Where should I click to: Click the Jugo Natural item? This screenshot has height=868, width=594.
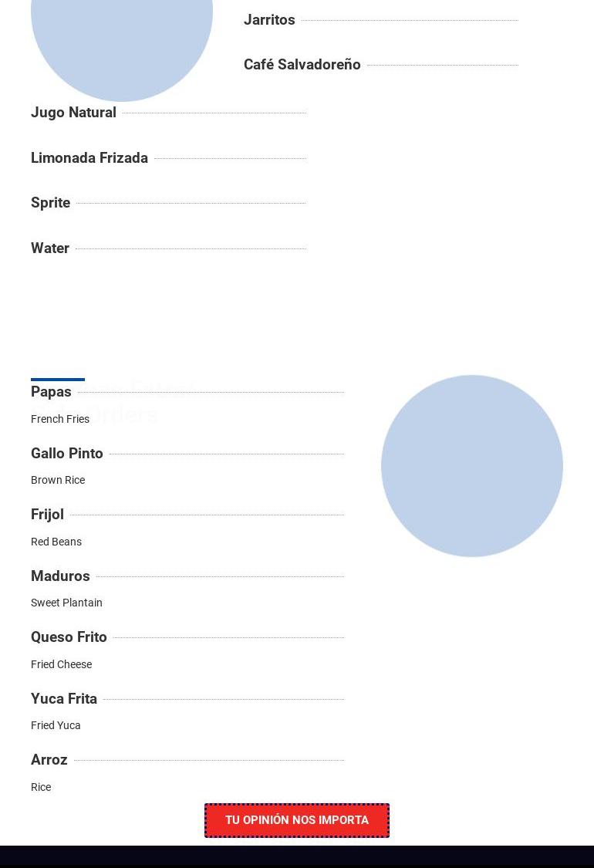(x=73, y=113)
